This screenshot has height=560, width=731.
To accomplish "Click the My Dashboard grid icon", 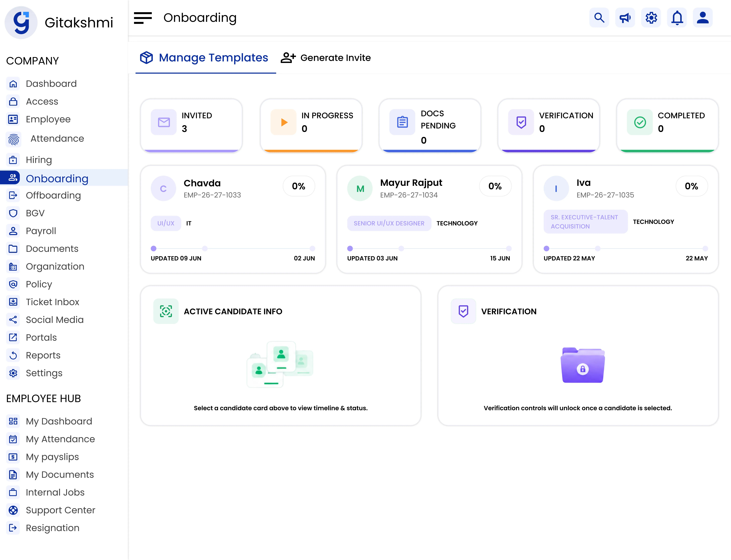I will 13,421.
